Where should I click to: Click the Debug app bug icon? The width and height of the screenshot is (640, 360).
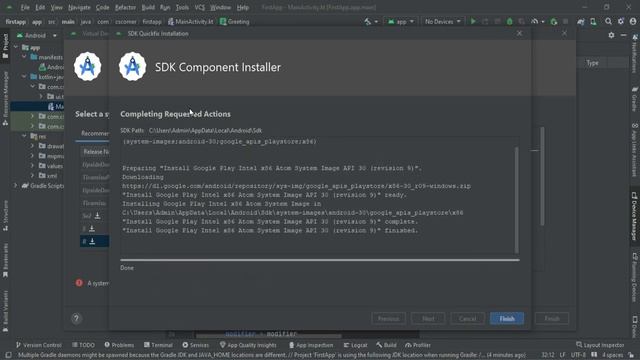click(x=509, y=21)
